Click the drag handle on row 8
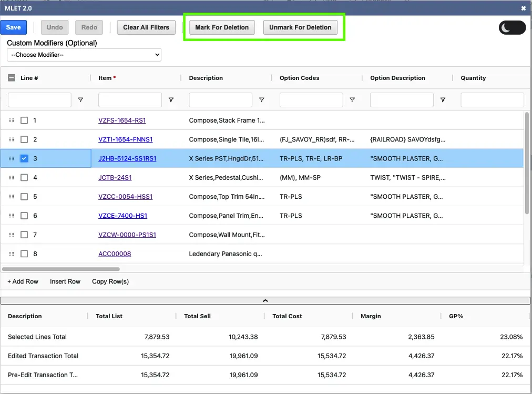 pos(11,254)
